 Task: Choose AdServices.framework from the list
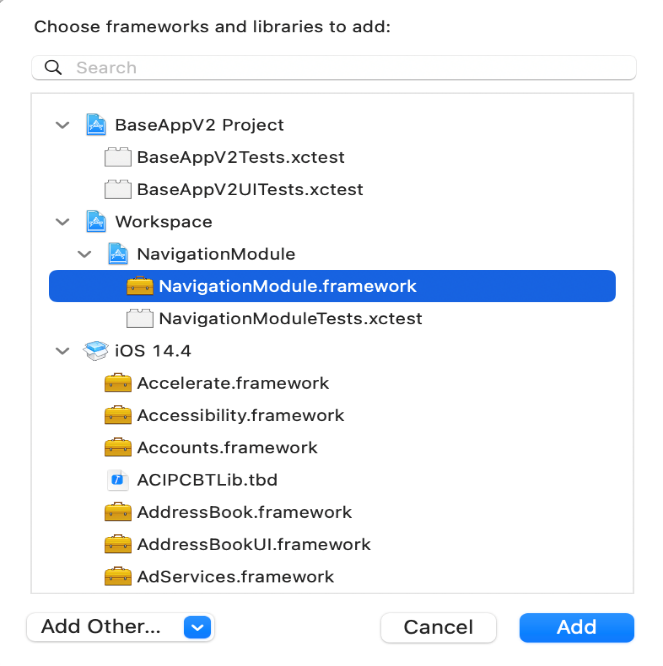[x=235, y=576]
